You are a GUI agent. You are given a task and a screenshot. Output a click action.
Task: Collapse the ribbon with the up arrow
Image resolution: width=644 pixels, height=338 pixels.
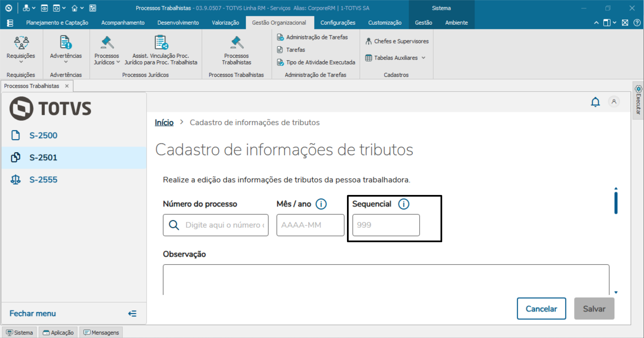(596, 23)
